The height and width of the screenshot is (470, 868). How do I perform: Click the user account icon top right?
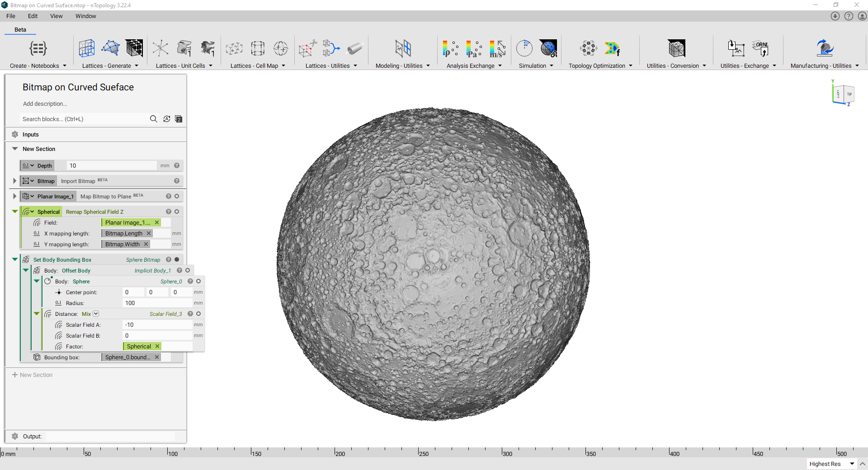tap(863, 16)
